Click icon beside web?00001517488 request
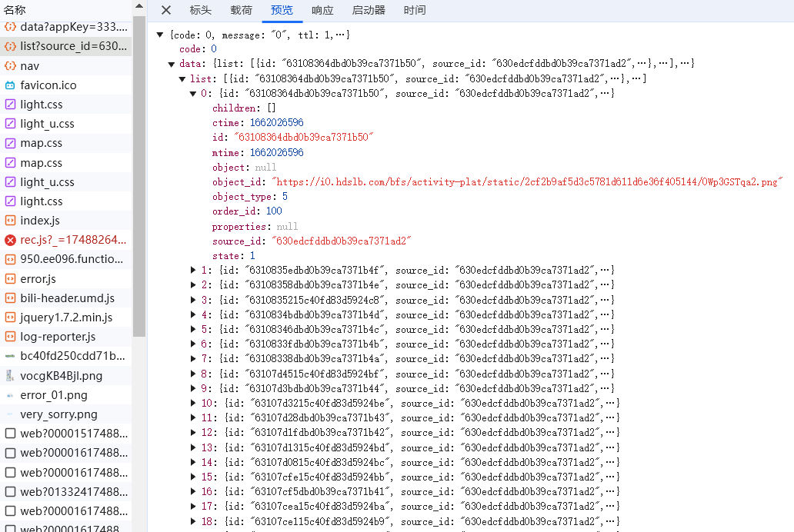794x532 pixels. tap(10, 434)
